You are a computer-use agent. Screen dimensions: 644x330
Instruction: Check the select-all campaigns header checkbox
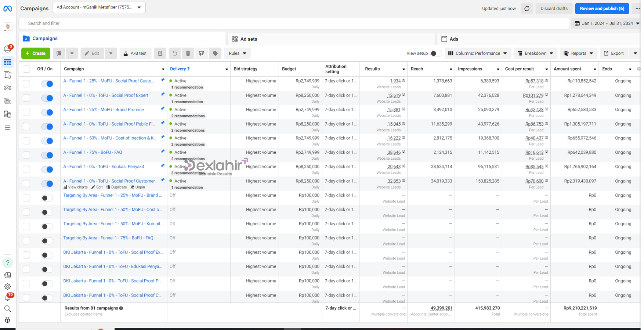coord(26,69)
